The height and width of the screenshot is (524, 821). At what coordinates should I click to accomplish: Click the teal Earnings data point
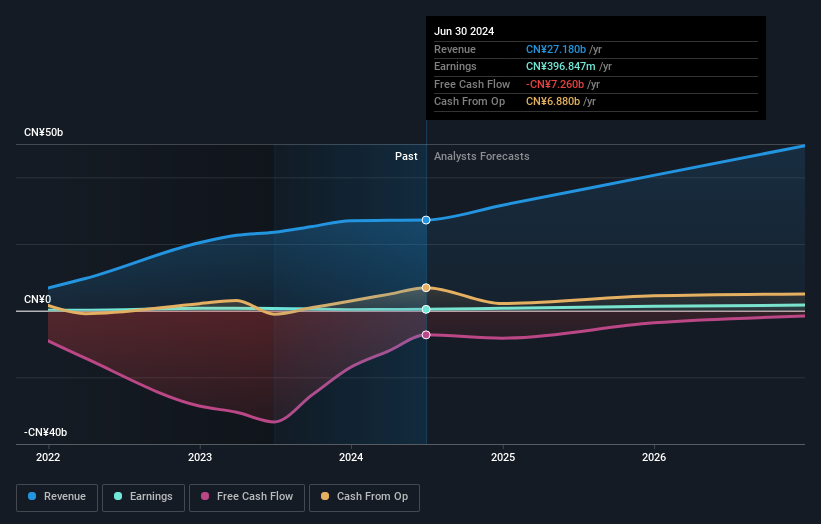426,309
